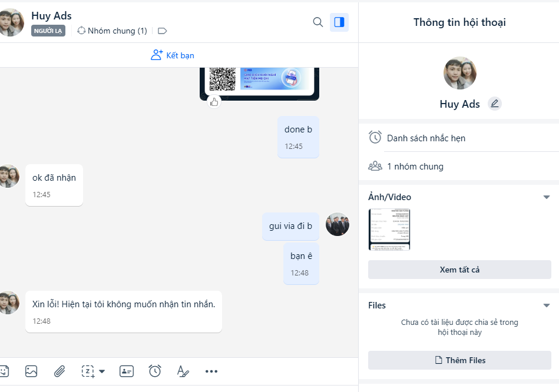The width and height of the screenshot is (559, 392).
Task: Open the screenshot options dropdown arrow
Action: click(x=102, y=371)
